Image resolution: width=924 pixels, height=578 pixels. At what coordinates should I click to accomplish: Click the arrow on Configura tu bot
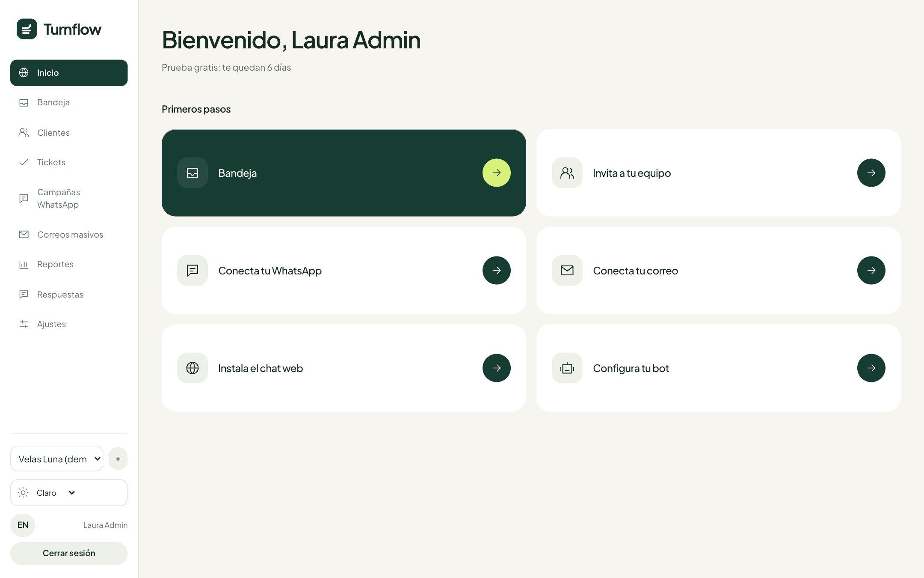coord(871,368)
